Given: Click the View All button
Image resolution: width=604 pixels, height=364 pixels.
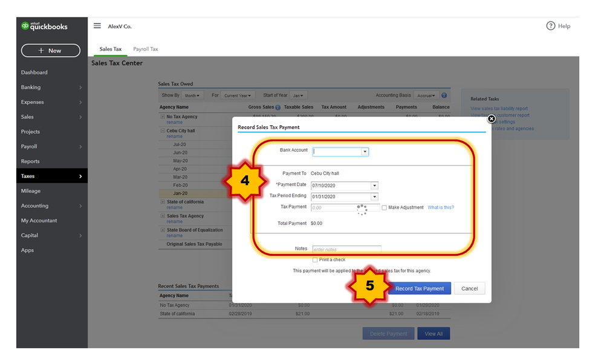Looking at the screenshot, I should point(434,334).
